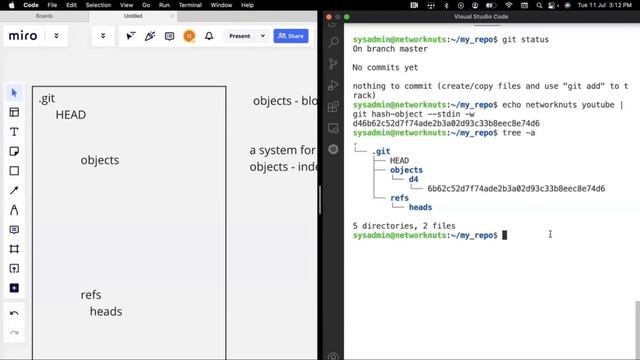Click the blue Share button
The height and width of the screenshot is (360, 640).
[x=291, y=36]
